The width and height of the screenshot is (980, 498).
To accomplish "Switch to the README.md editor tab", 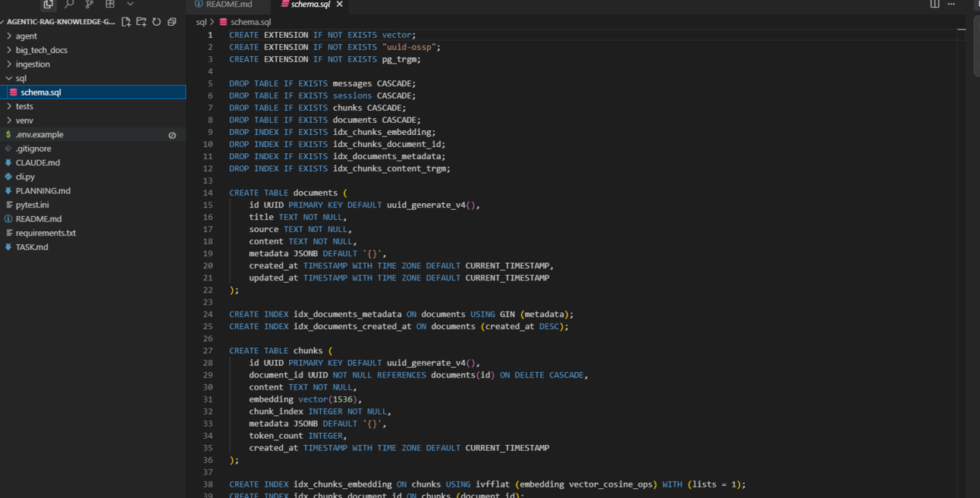I will [x=228, y=5].
